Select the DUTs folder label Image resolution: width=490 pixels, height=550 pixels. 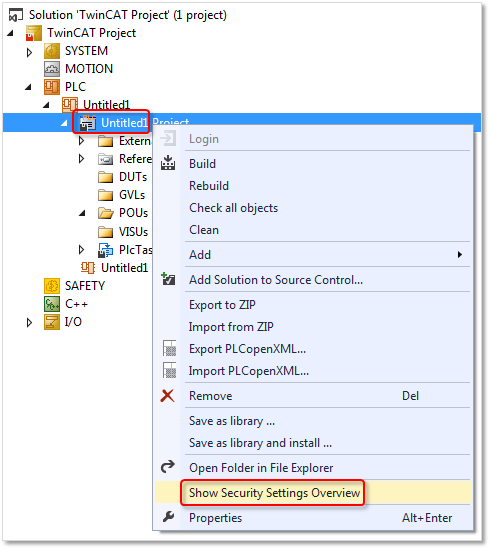click(x=133, y=177)
